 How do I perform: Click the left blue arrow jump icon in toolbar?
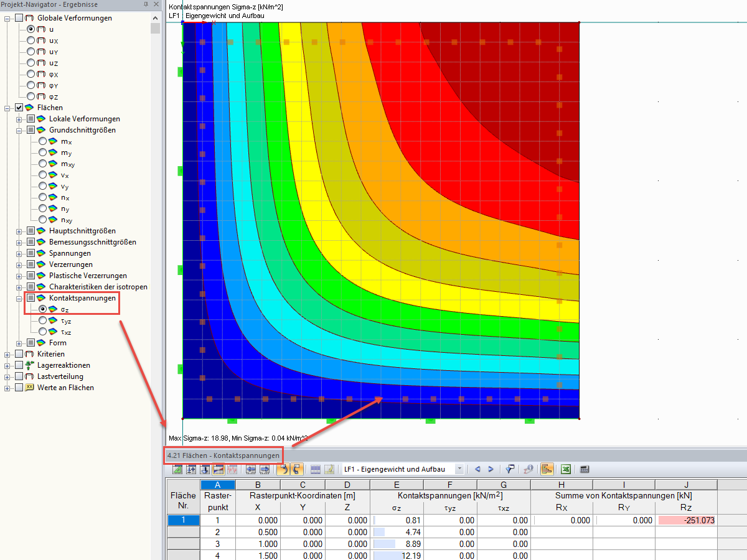[251, 469]
